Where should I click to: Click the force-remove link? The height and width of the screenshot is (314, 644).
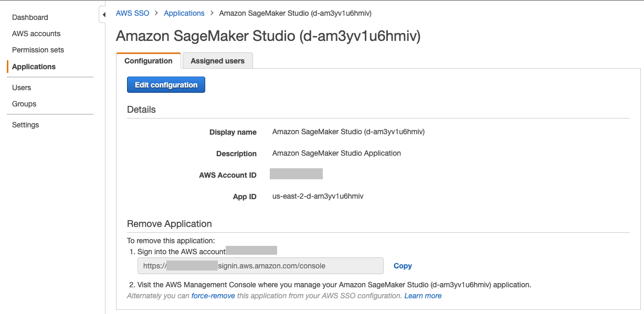(x=213, y=296)
